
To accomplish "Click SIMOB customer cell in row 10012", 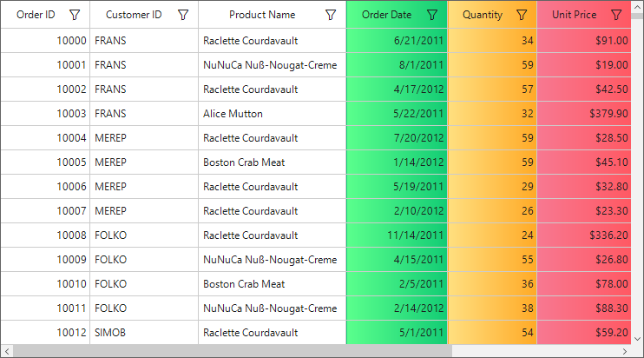I will click(144, 333).
